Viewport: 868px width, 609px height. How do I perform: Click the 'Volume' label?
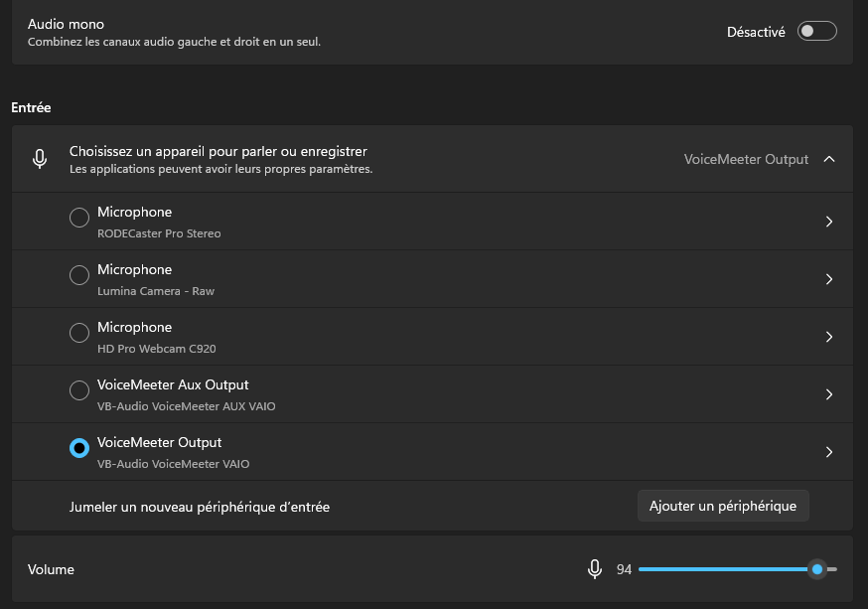click(x=51, y=569)
